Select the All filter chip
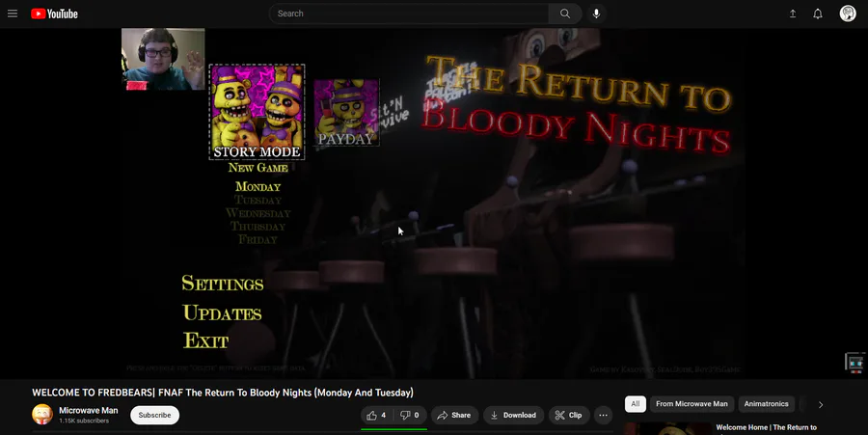The image size is (868, 435). click(635, 404)
